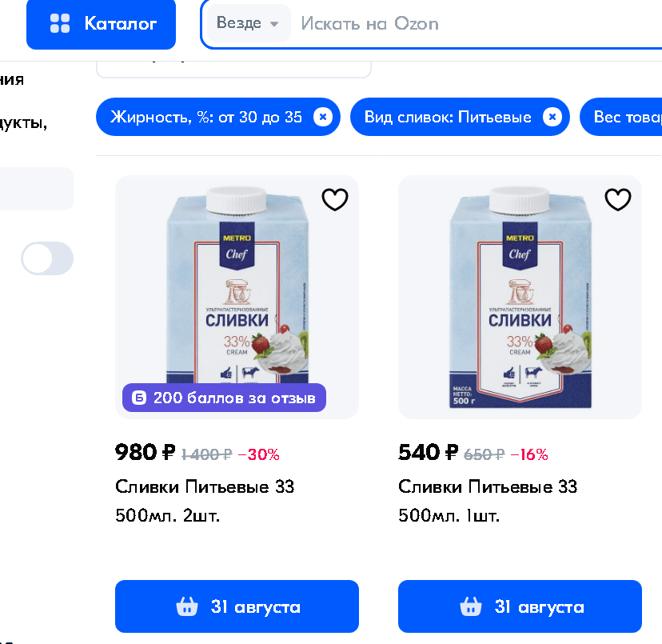Viewport: 662px width, 644px height.
Task: Add the 540 ₽ cream to favorites
Action: [617, 199]
